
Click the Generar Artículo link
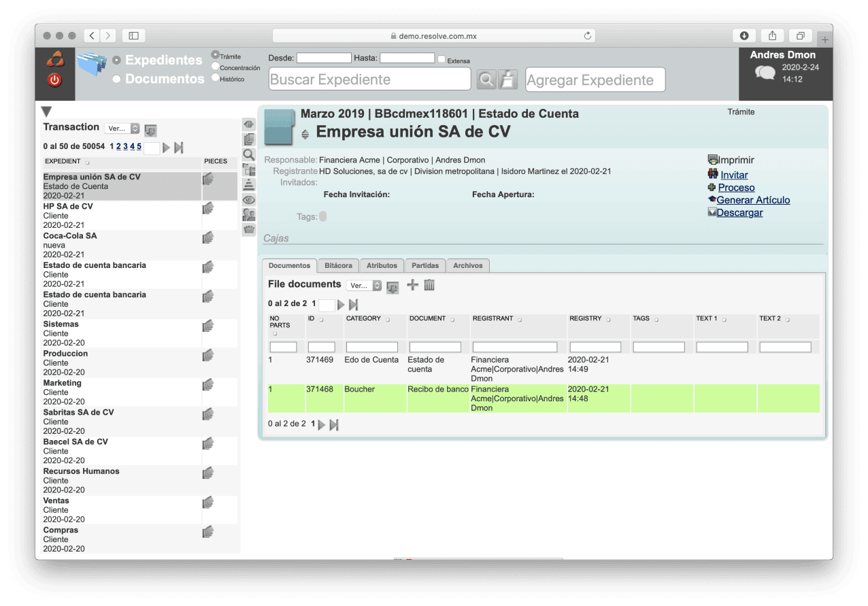[x=753, y=200]
